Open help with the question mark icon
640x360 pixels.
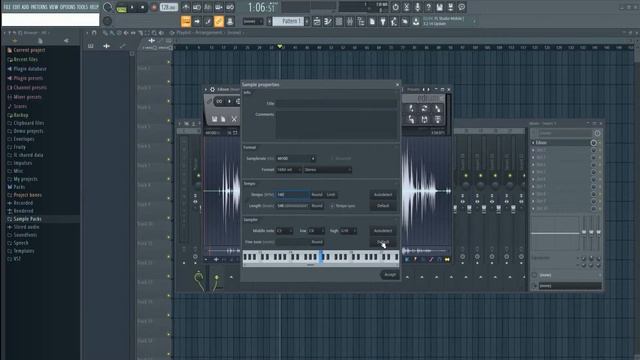429,7
